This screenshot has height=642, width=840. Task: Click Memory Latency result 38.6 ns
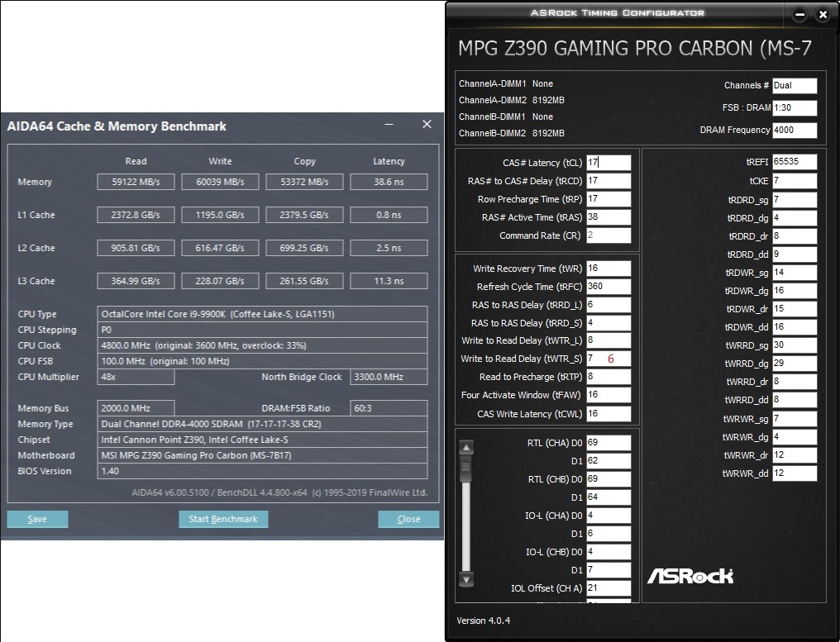coord(389,182)
